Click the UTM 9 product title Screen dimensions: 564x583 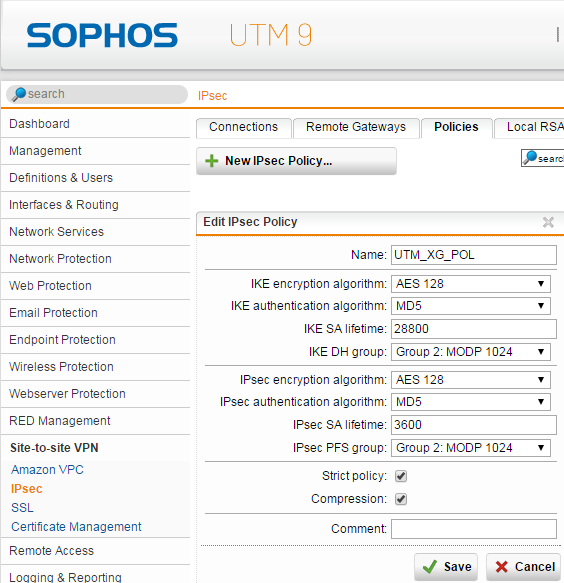coord(271,35)
